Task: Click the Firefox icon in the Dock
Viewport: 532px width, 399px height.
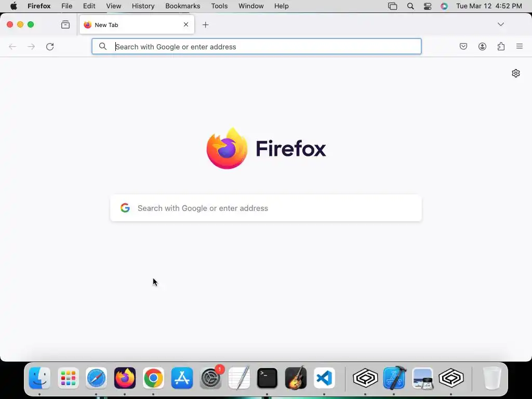Action: pyautogui.click(x=125, y=378)
